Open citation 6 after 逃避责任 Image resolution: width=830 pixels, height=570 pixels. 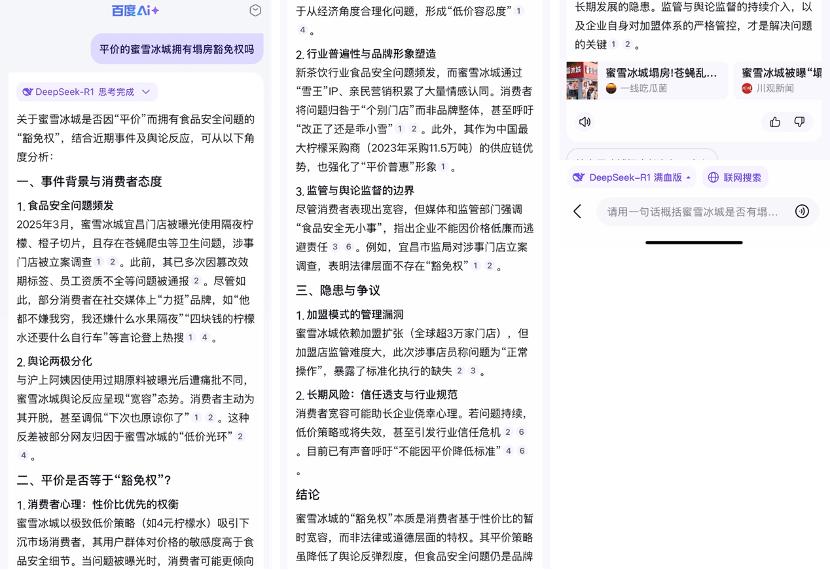[x=348, y=247]
